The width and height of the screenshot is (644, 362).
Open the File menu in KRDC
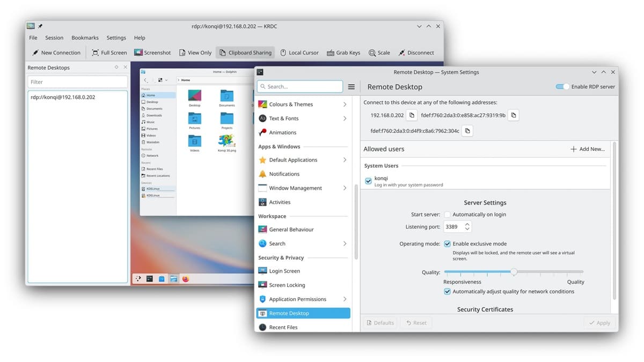pyautogui.click(x=33, y=38)
